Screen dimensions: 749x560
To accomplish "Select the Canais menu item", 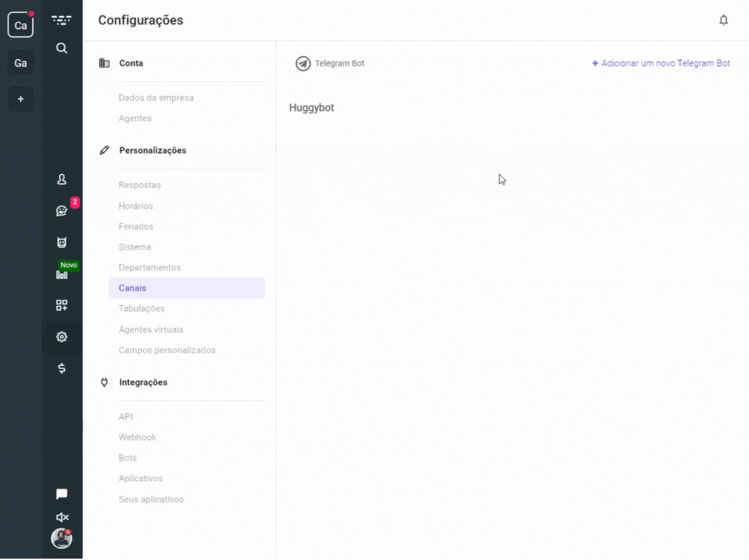I will point(187,288).
